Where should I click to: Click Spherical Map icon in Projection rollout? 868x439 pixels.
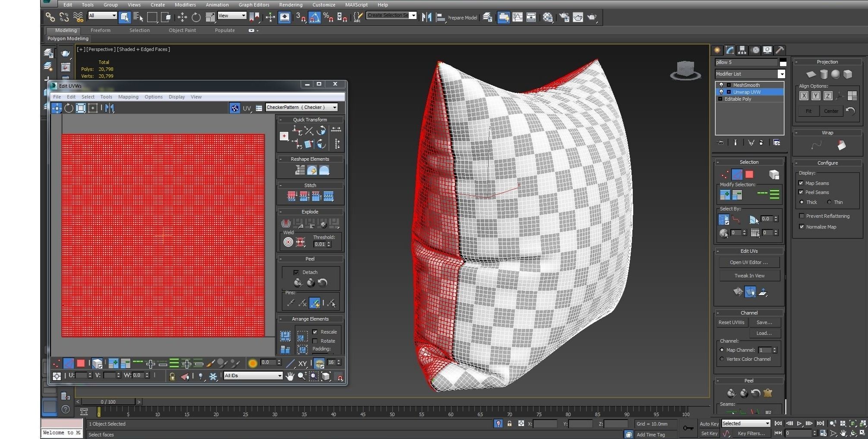point(836,74)
